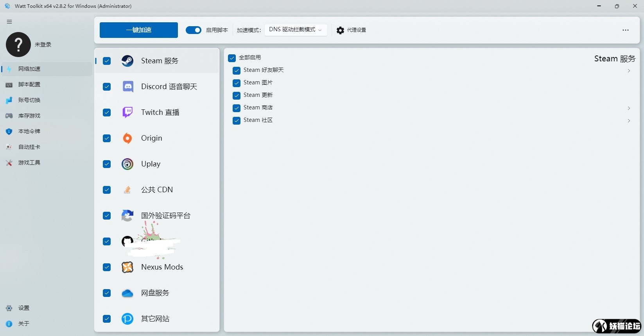Click the shield icon for 本地令牌
644x336 pixels.
[9, 132]
